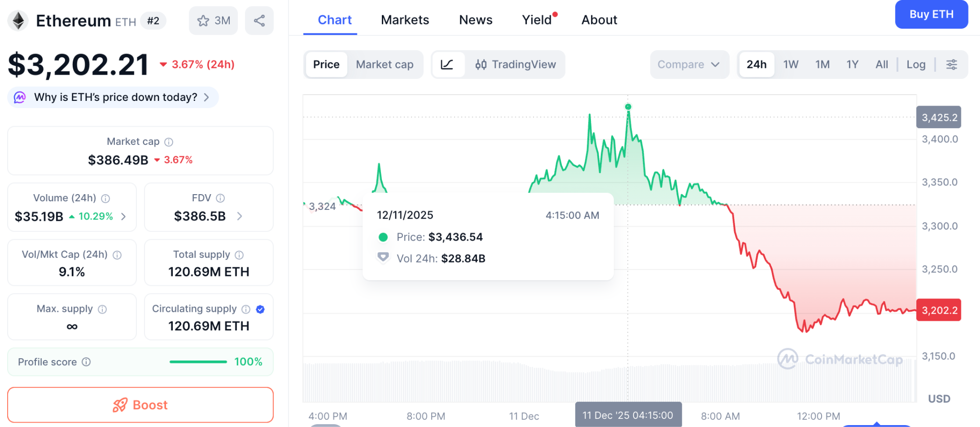
Task: Click FDV info icon
Action: (220, 198)
